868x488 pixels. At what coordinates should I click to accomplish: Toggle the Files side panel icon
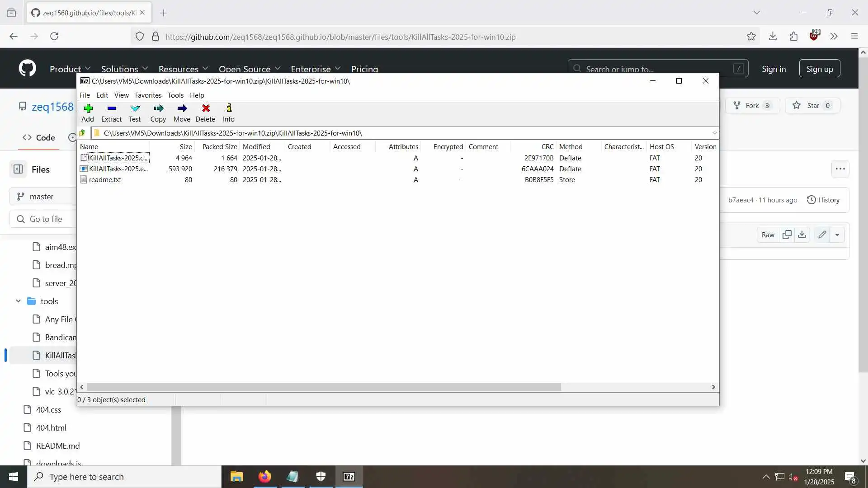click(x=18, y=169)
